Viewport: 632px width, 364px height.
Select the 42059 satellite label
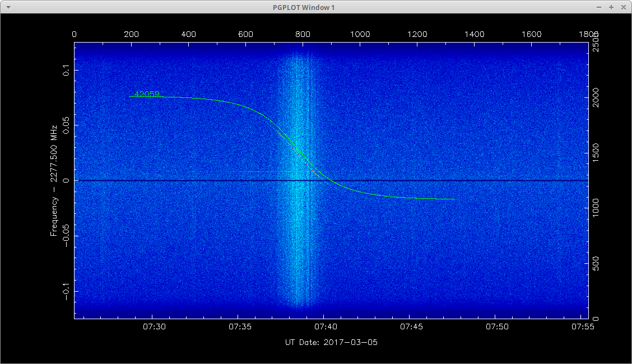pos(147,94)
